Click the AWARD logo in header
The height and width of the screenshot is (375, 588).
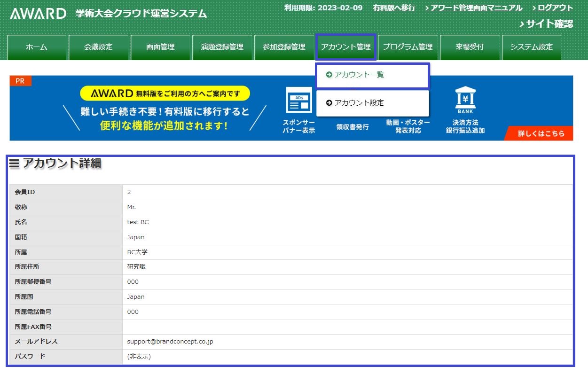click(38, 14)
